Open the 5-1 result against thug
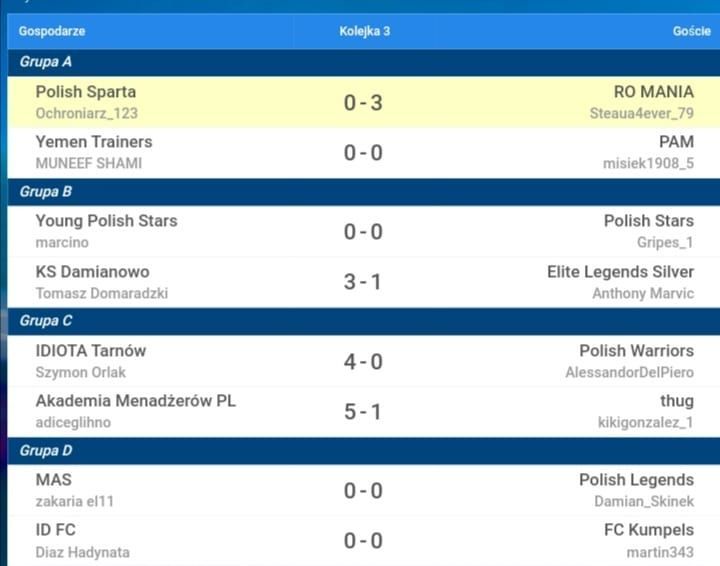This screenshot has height=566, width=720. click(x=363, y=412)
